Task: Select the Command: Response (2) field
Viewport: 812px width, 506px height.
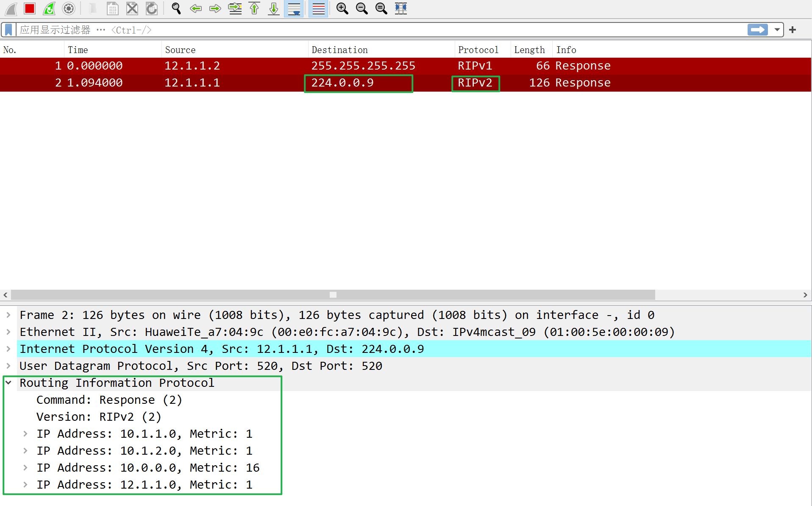Action: [109, 400]
